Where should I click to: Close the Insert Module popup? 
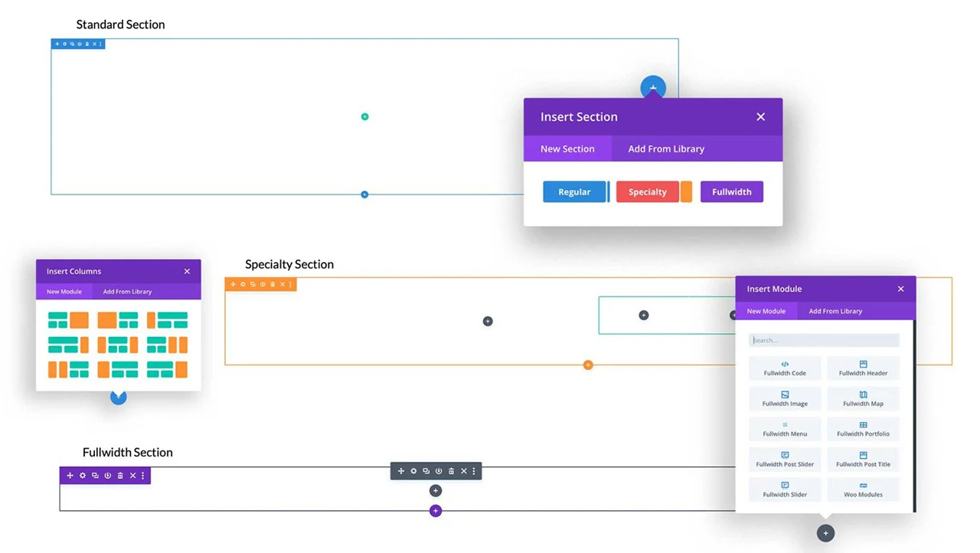900,289
